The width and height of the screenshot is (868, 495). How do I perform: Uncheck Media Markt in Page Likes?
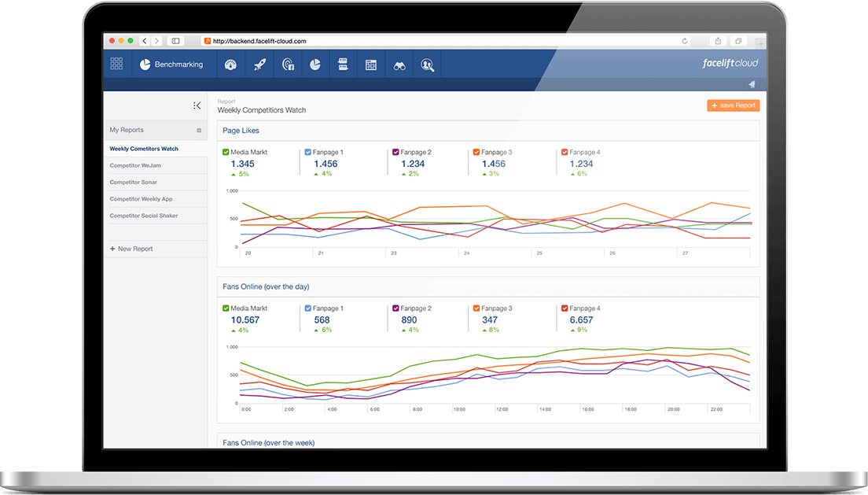click(226, 152)
